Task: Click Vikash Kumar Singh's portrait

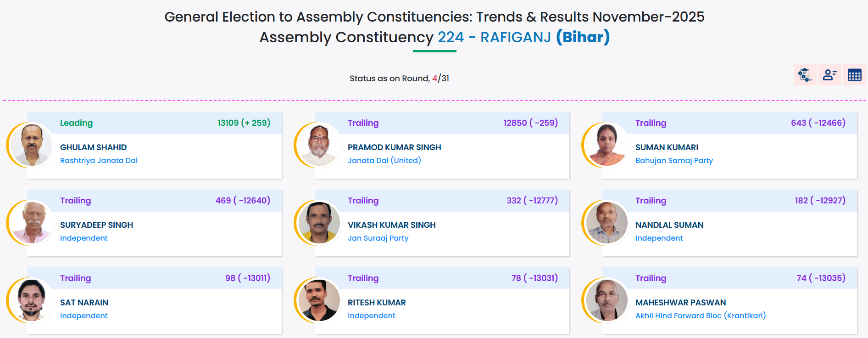Action: tap(318, 223)
